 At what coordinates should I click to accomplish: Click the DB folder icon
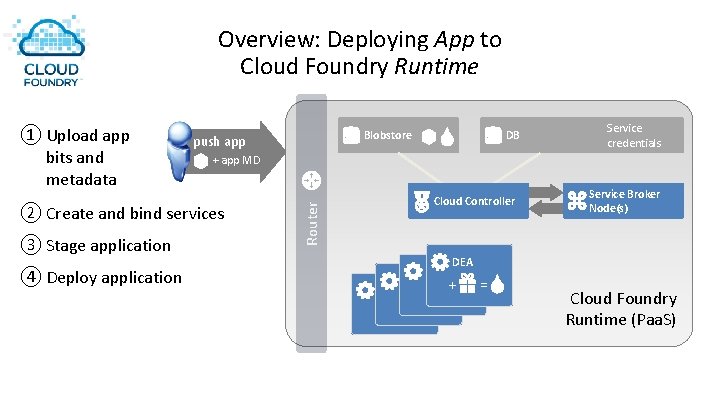pyautogui.click(x=493, y=135)
